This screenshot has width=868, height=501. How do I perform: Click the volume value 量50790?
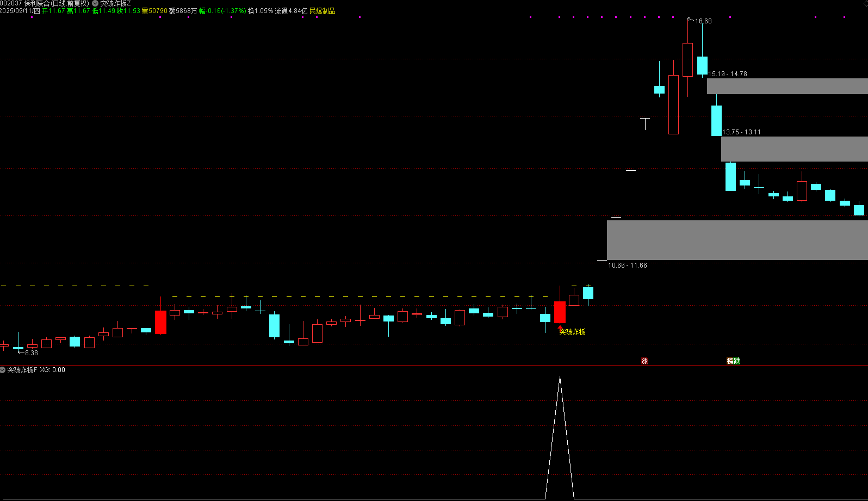click(154, 11)
